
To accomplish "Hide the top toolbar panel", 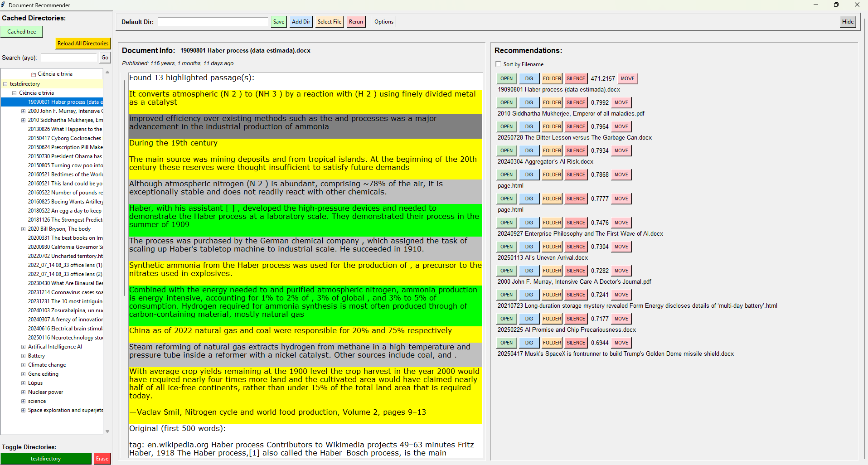I will [847, 22].
